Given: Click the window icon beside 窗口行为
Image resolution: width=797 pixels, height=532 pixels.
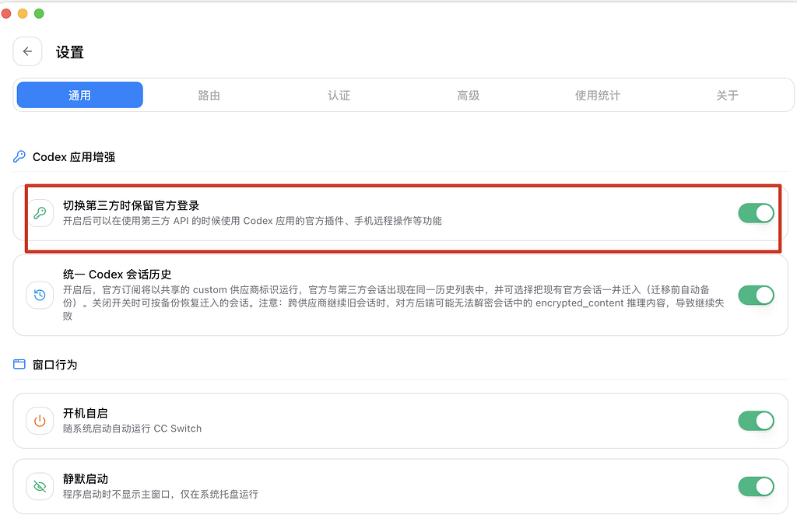Looking at the screenshot, I should pyautogui.click(x=19, y=364).
